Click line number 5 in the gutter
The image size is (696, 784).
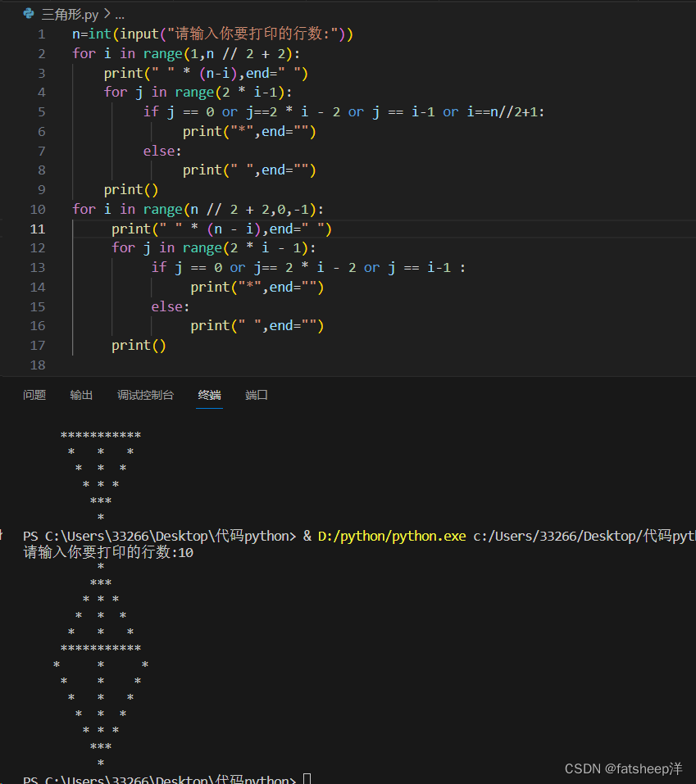[42, 112]
